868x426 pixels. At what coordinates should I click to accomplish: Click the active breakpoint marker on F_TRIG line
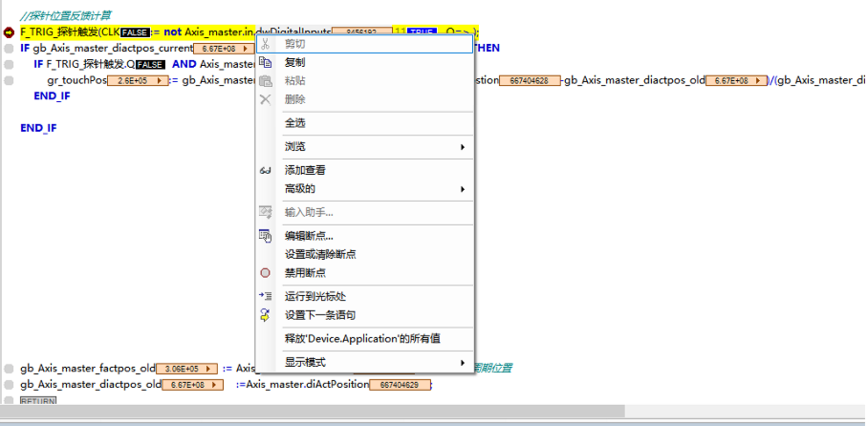coord(9,32)
